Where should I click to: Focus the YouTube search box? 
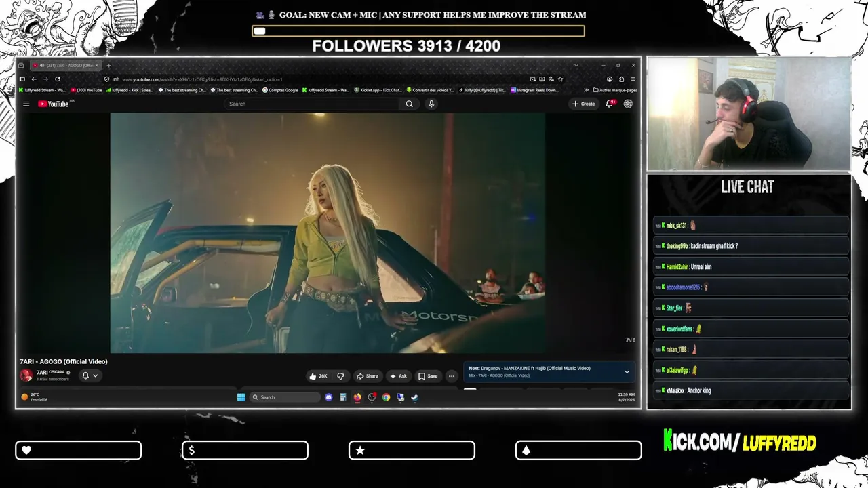[x=312, y=104]
